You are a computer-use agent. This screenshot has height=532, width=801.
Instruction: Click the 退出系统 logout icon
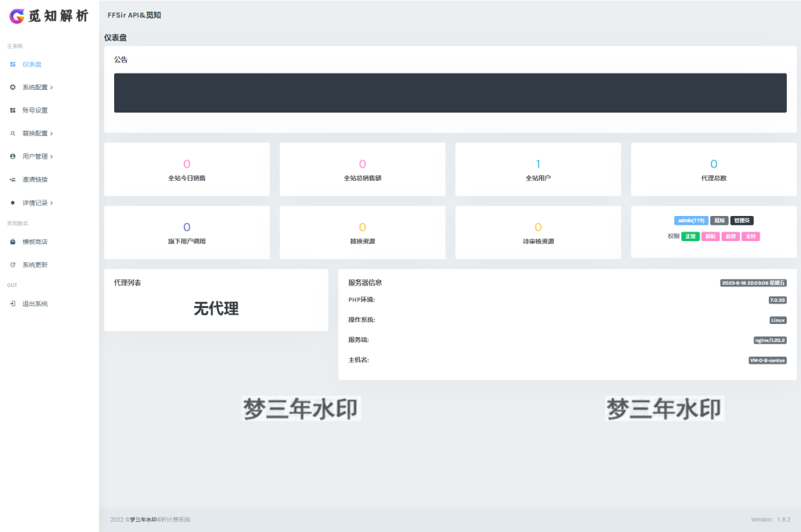[x=13, y=304]
